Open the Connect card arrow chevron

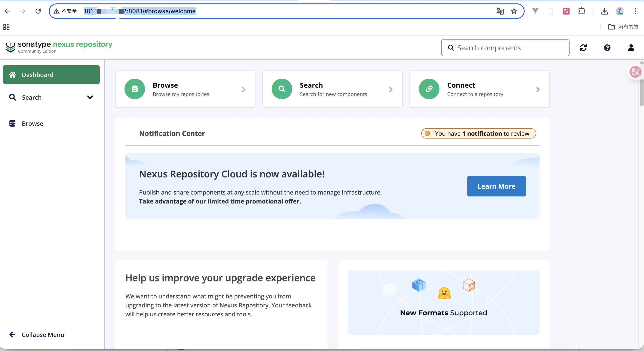[538, 89]
